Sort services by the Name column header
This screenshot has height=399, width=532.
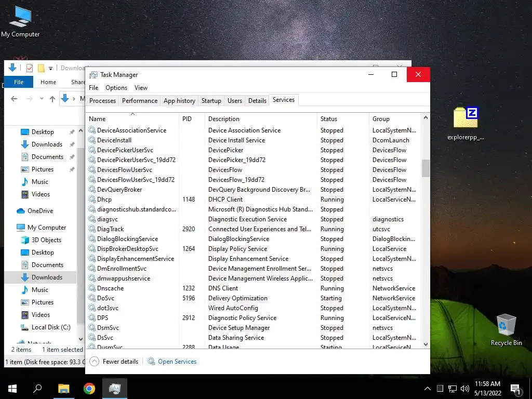(x=132, y=119)
